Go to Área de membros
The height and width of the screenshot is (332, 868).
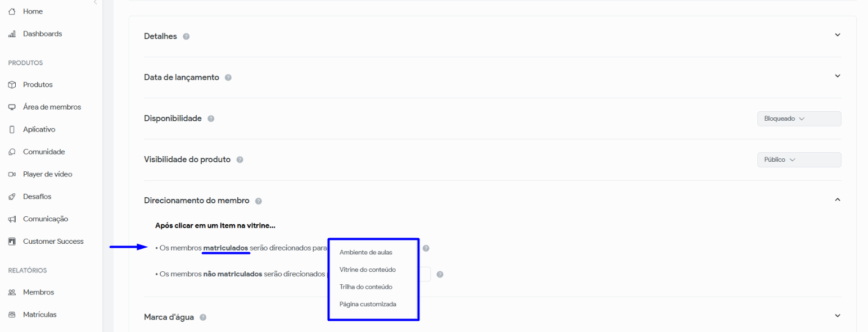coord(52,107)
